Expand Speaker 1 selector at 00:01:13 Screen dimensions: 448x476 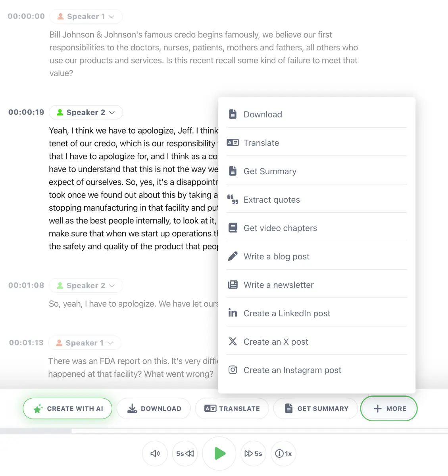85,343
